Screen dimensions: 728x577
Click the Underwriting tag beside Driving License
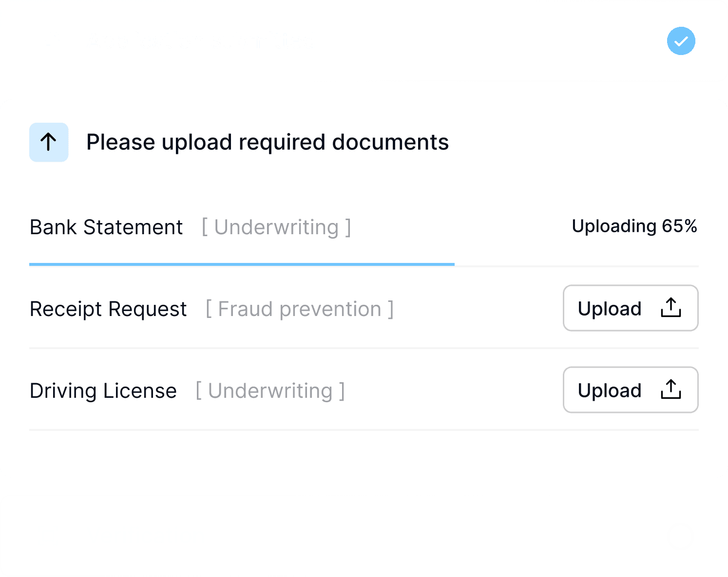click(x=270, y=391)
